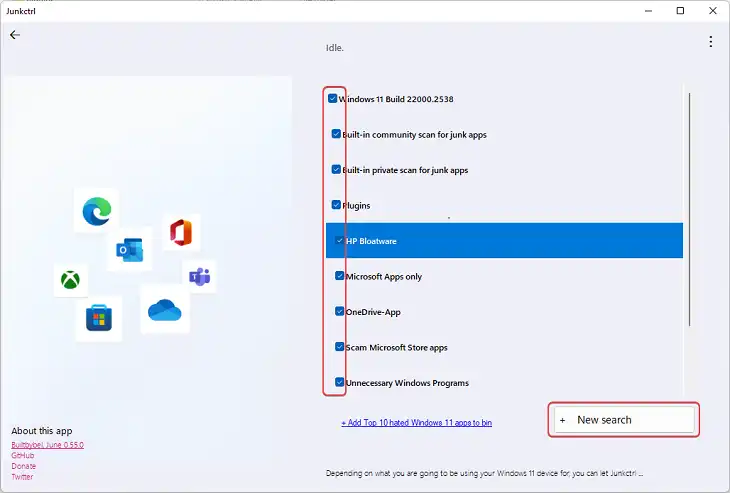The height and width of the screenshot is (493, 730).
Task: Click the Xbox icon
Action: point(70,280)
